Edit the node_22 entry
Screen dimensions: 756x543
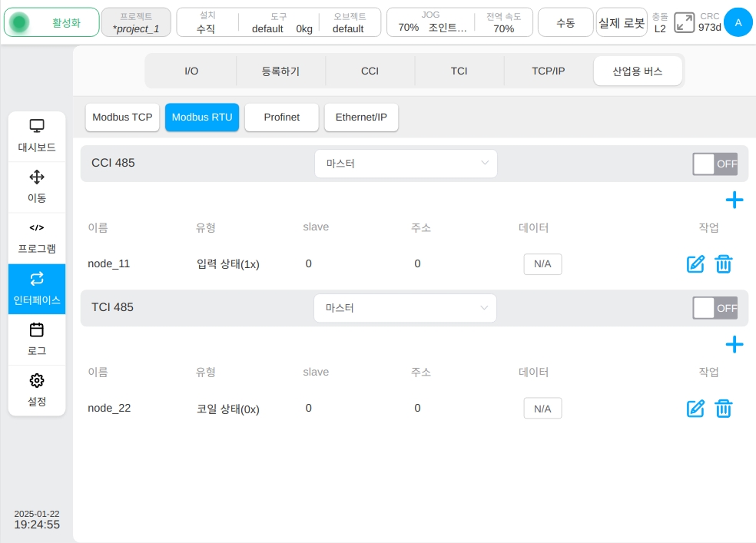pyautogui.click(x=695, y=409)
